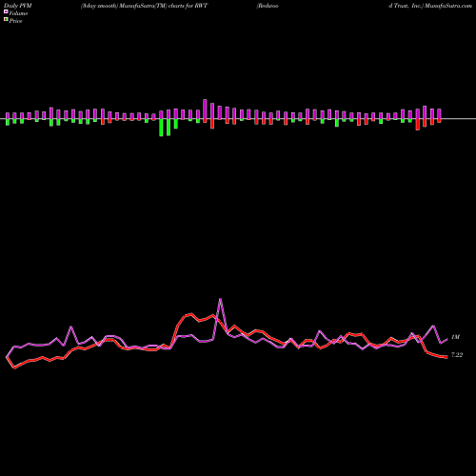Click the '(3day smooth) MunafaSutra(TM) charts for RWT' heading
The height and width of the screenshot is (476, 476).
(x=144, y=6)
